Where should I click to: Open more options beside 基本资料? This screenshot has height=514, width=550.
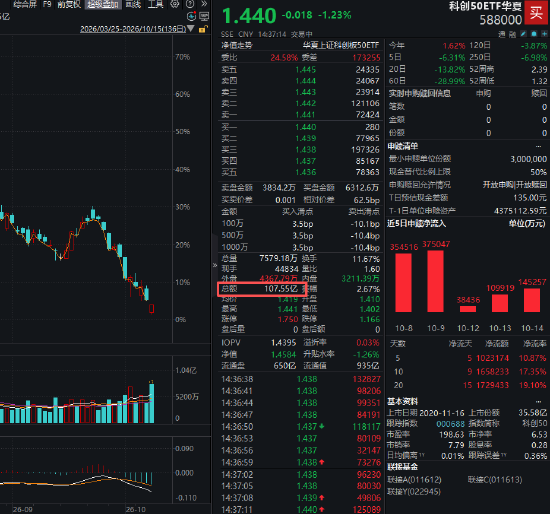click(x=538, y=401)
